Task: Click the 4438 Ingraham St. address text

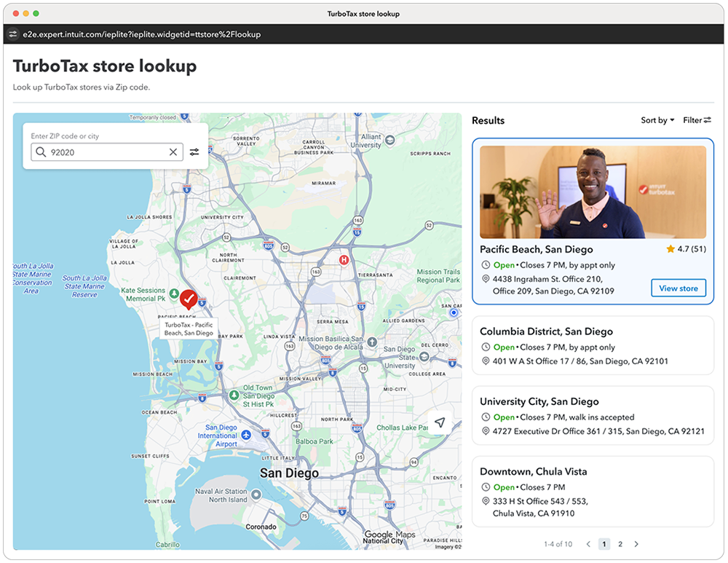Action: (553, 285)
